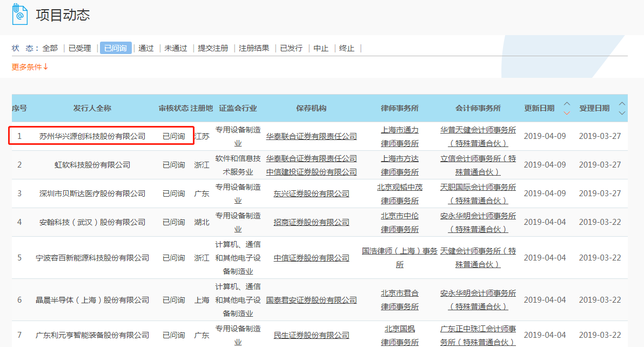
Task: Switch to the 通过 status tab
Action: click(145, 48)
